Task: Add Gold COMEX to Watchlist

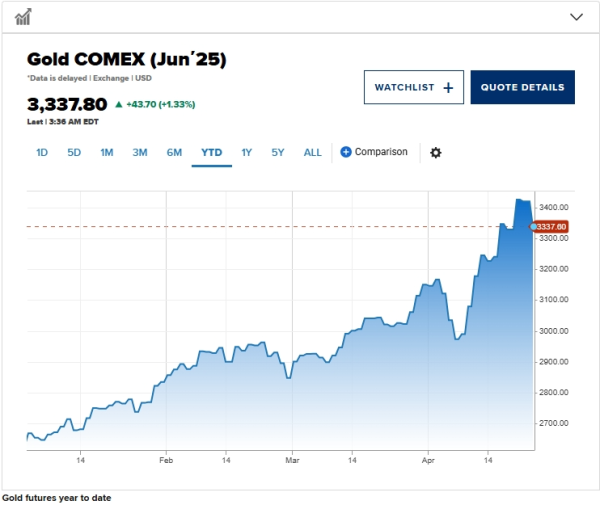Action: coord(413,87)
